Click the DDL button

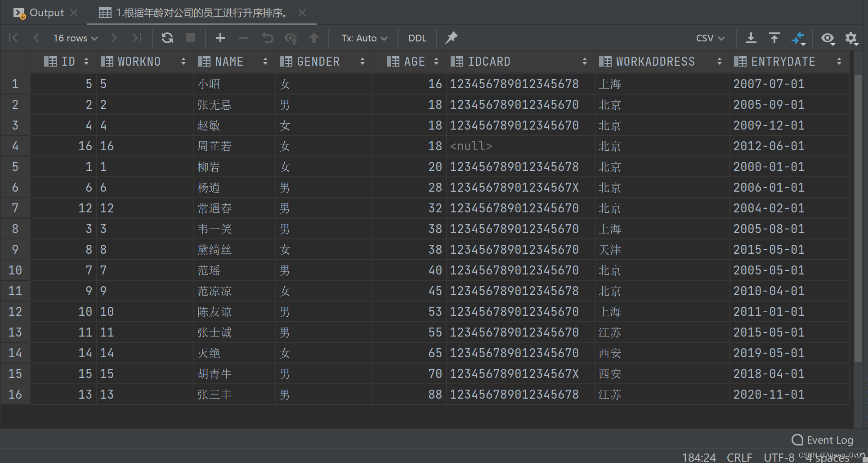coord(417,38)
